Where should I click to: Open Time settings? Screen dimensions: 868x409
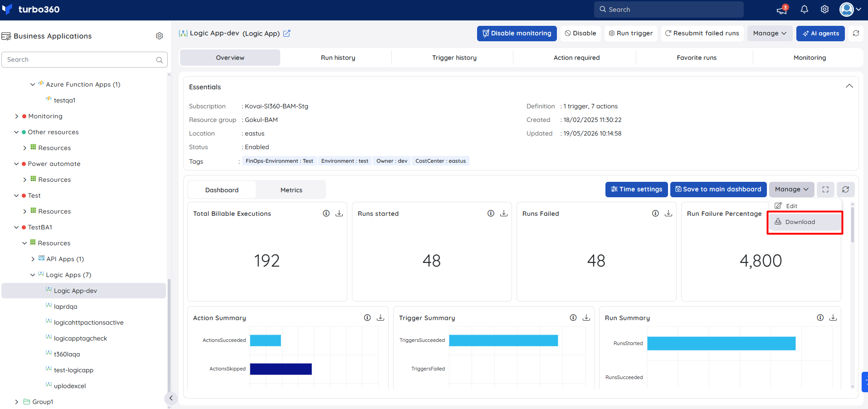pyautogui.click(x=636, y=190)
